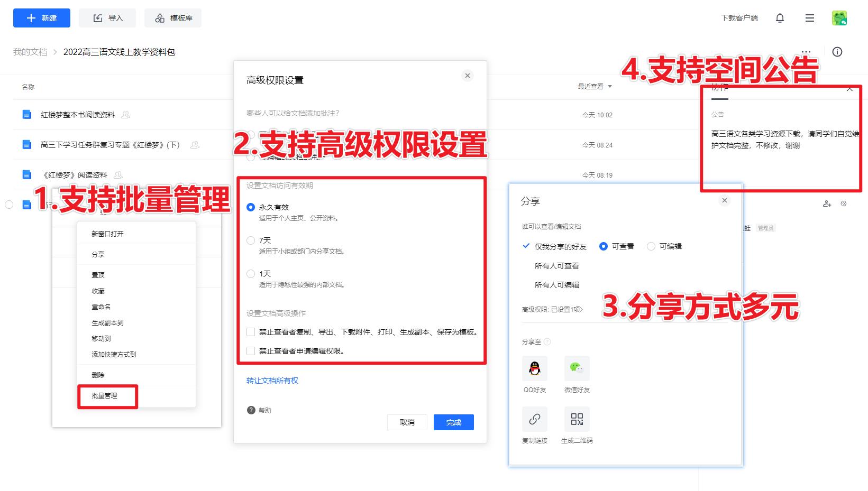Confirm settings with the 完成 button
This screenshot has height=491, width=868.
453,422
